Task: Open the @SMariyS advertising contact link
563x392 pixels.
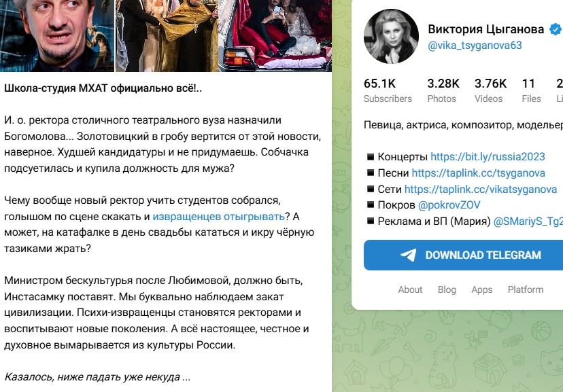Action: point(528,221)
